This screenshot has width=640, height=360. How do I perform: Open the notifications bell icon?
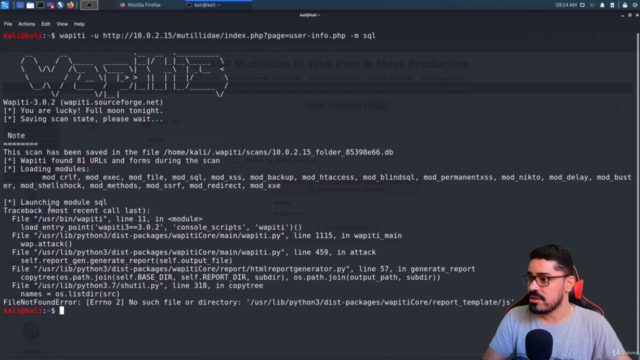pos(602,5)
